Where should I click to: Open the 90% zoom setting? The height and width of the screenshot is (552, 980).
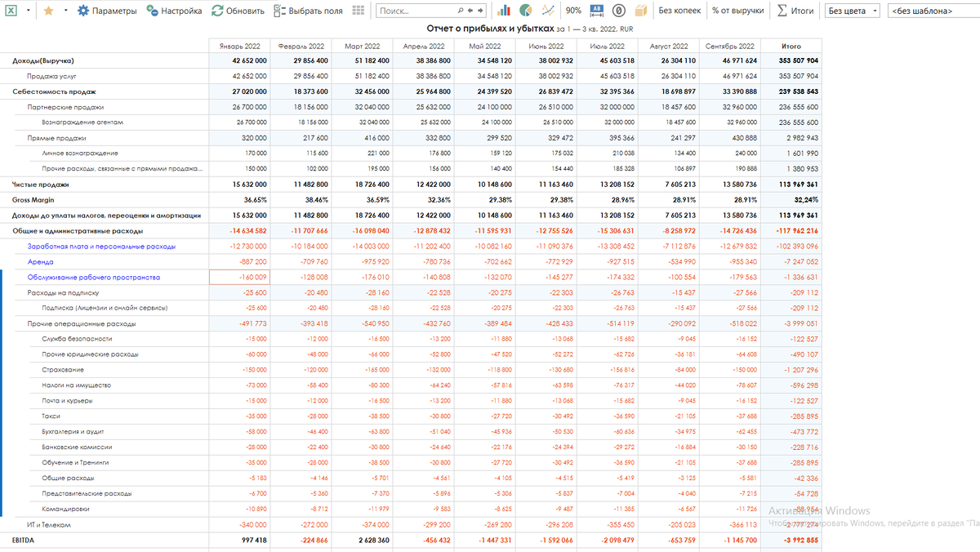pos(573,11)
